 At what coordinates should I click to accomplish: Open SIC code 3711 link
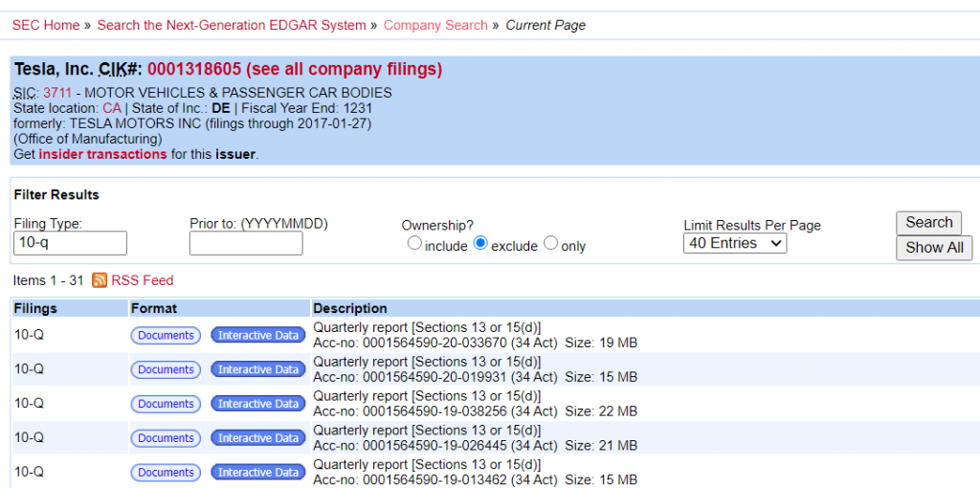[x=57, y=93]
